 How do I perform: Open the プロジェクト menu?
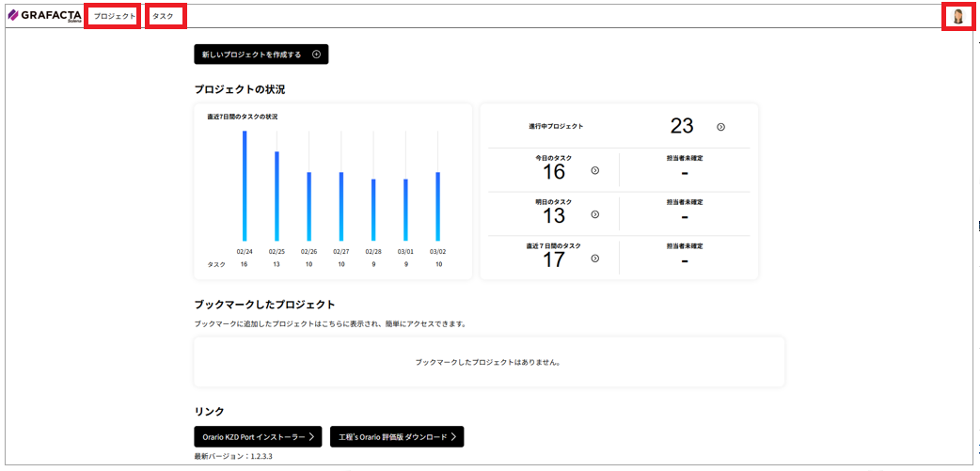coord(114,16)
